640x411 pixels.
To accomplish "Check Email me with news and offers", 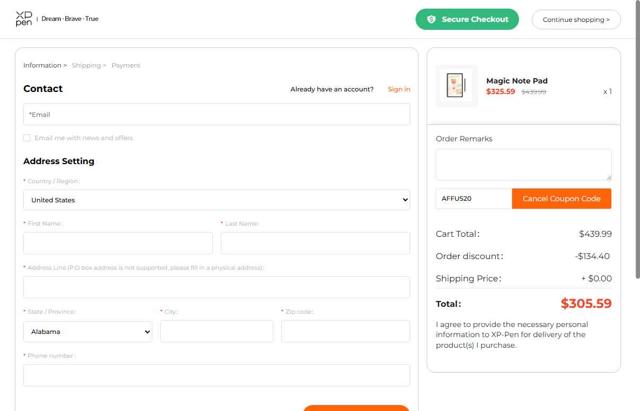I will click(x=27, y=138).
